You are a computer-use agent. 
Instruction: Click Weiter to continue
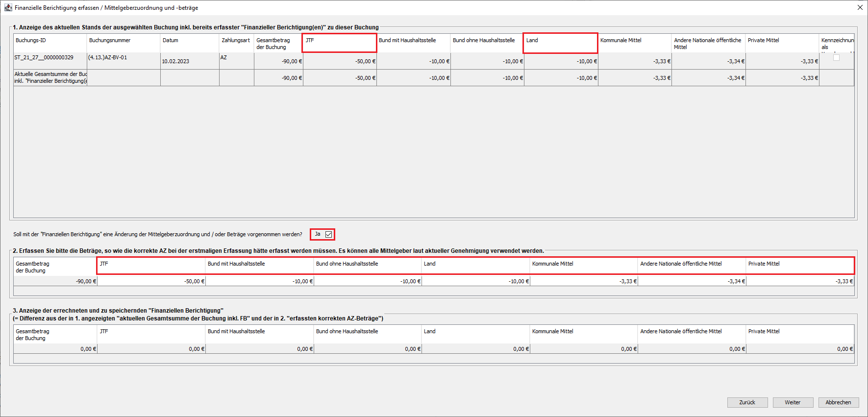pyautogui.click(x=793, y=402)
